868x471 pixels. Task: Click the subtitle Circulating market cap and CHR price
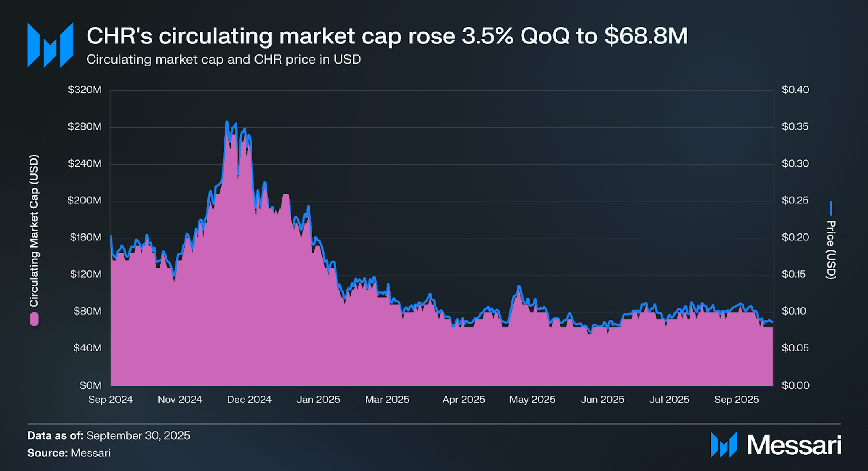pyautogui.click(x=223, y=60)
